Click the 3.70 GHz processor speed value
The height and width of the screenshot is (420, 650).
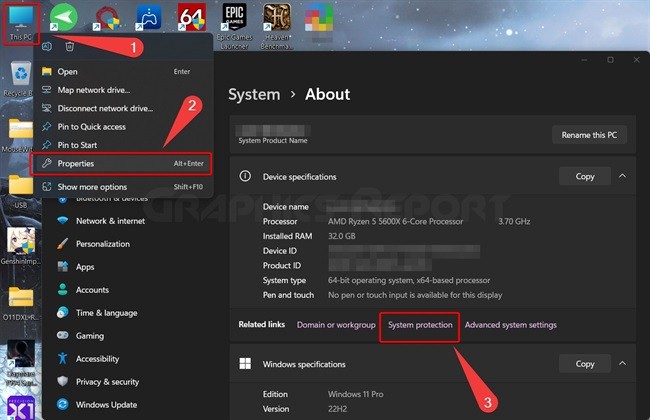514,221
